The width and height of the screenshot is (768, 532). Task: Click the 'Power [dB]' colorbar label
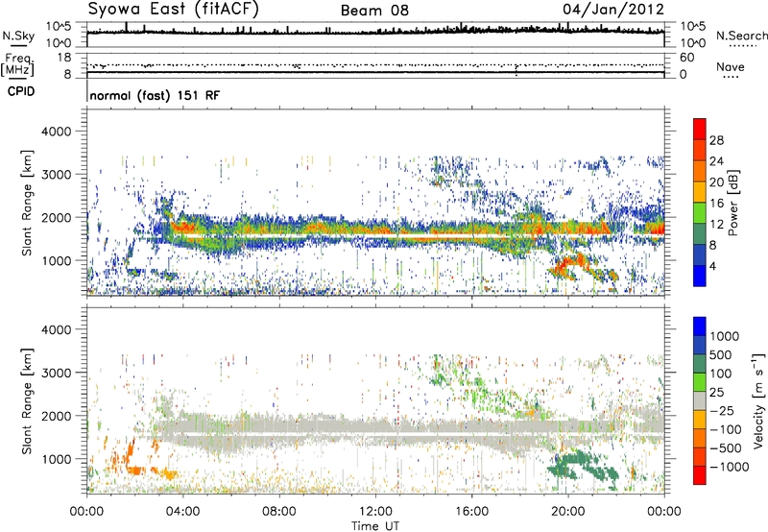click(732, 203)
